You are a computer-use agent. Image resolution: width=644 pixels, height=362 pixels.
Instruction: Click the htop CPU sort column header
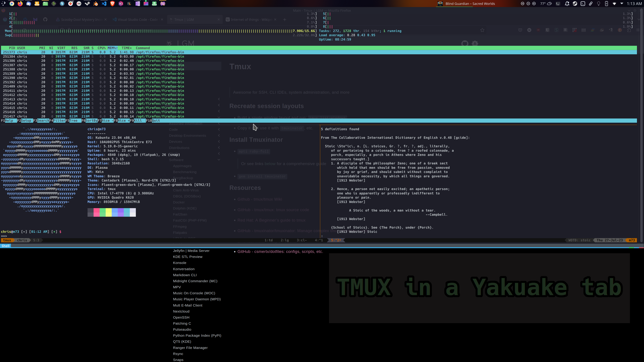[102, 48]
